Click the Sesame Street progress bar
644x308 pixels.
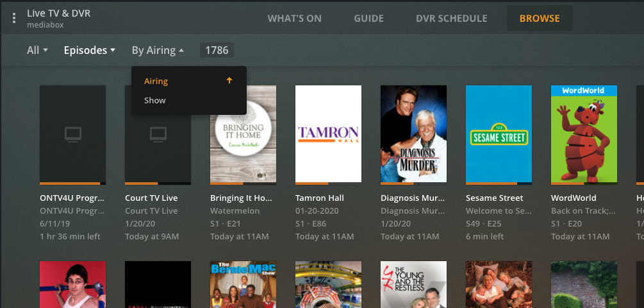coord(499,183)
